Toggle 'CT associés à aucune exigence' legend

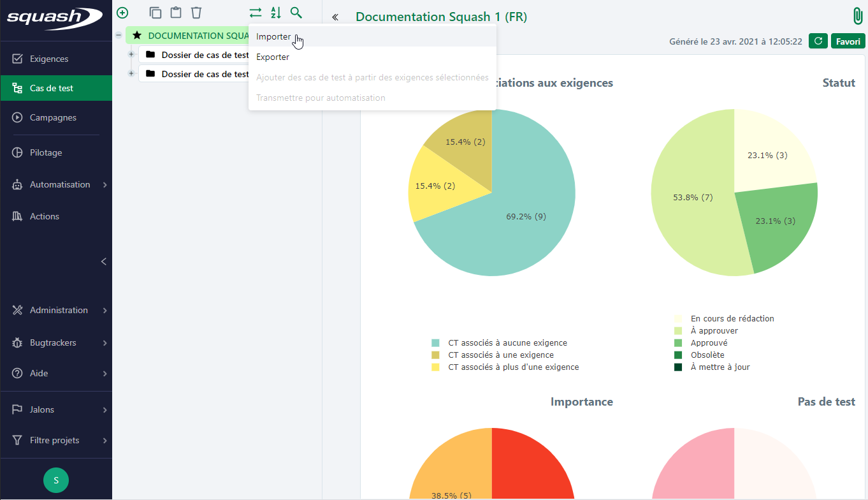(x=507, y=343)
